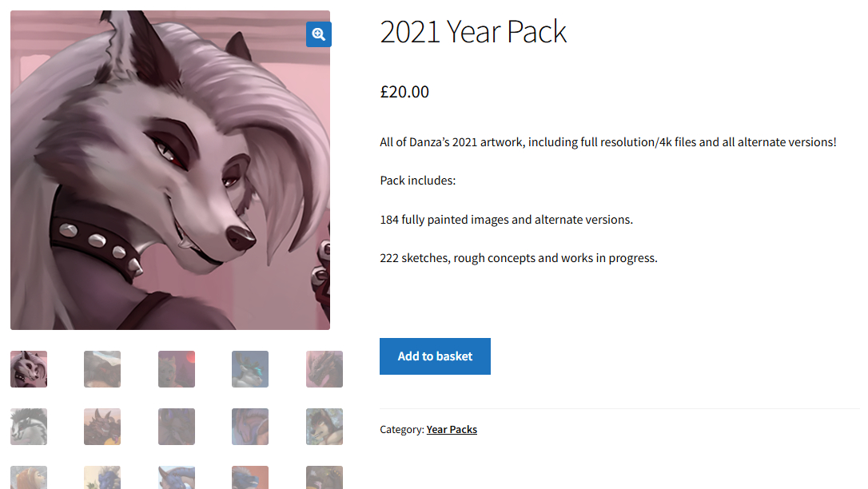Image resolution: width=868 pixels, height=489 pixels.
Task: Select the horned blue dragon on sky thumbnail
Action: coord(177,478)
